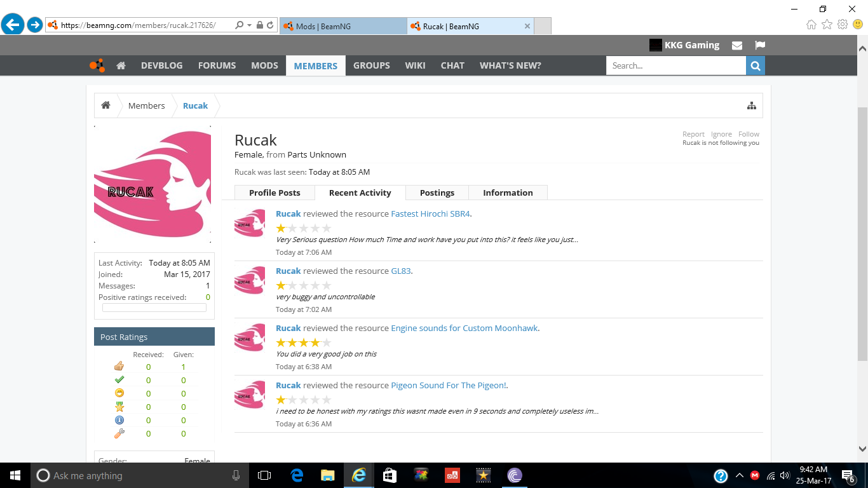Open the DEVBLOG menu item
The width and height of the screenshot is (868, 488).
coord(161,65)
